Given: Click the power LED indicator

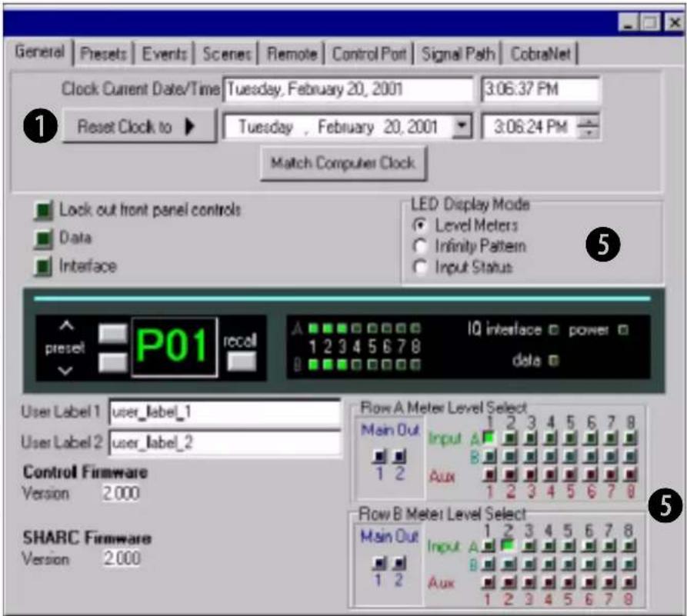Looking at the screenshot, I should point(622,329).
